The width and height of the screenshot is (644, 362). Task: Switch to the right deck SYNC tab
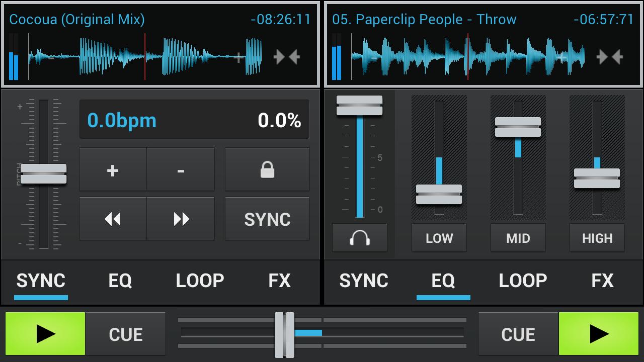coord(364,281)
